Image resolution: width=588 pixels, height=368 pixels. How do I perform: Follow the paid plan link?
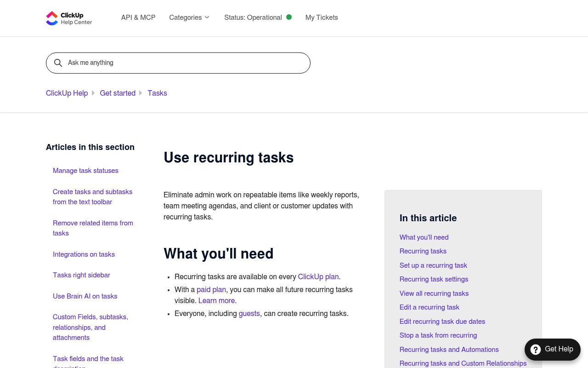tap(211, 290)
